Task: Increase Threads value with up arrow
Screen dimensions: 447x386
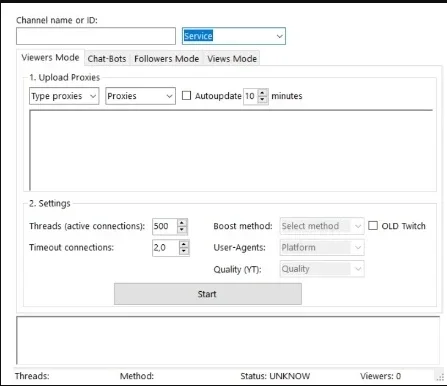Action: [182, 223]
